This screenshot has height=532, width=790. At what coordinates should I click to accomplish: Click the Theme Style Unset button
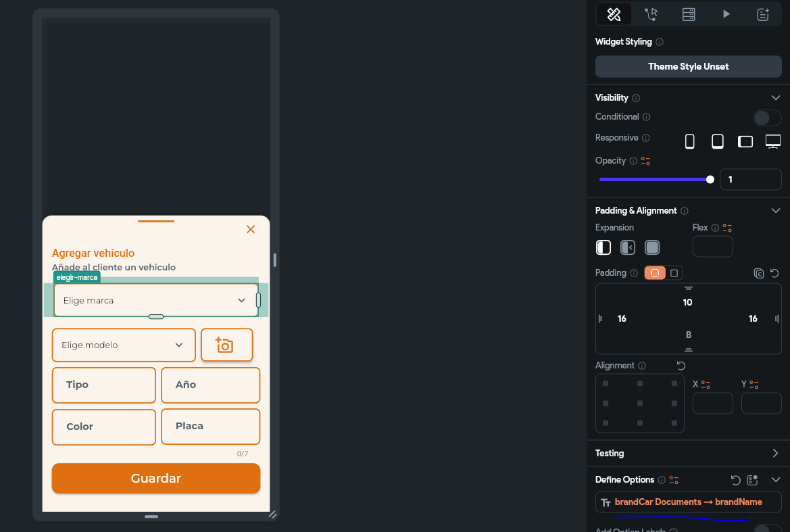[688, 66]
